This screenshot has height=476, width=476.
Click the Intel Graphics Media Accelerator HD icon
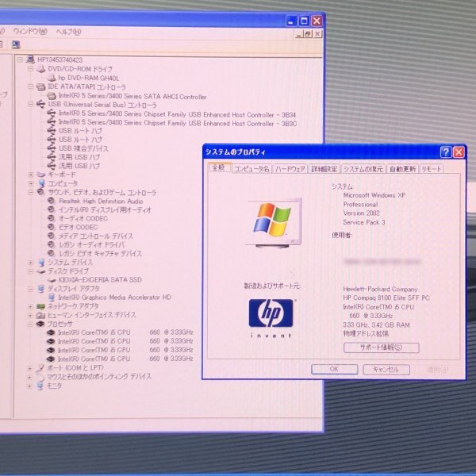(52, 297)
